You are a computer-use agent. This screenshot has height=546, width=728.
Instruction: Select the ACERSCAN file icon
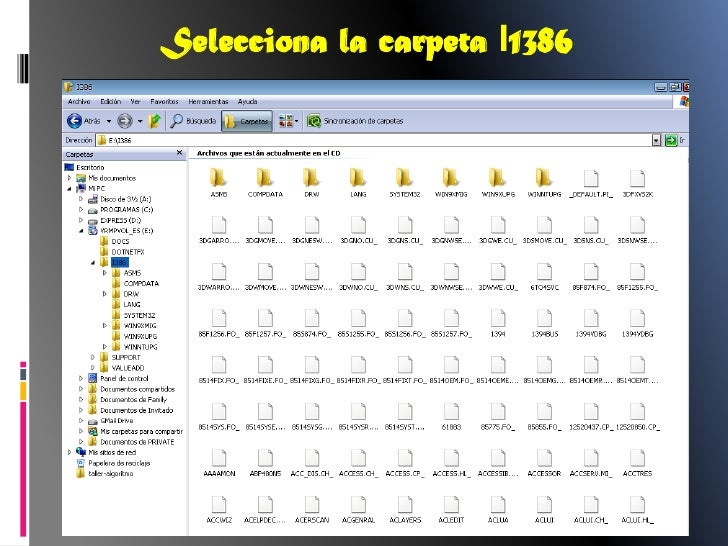pos(312,504)
